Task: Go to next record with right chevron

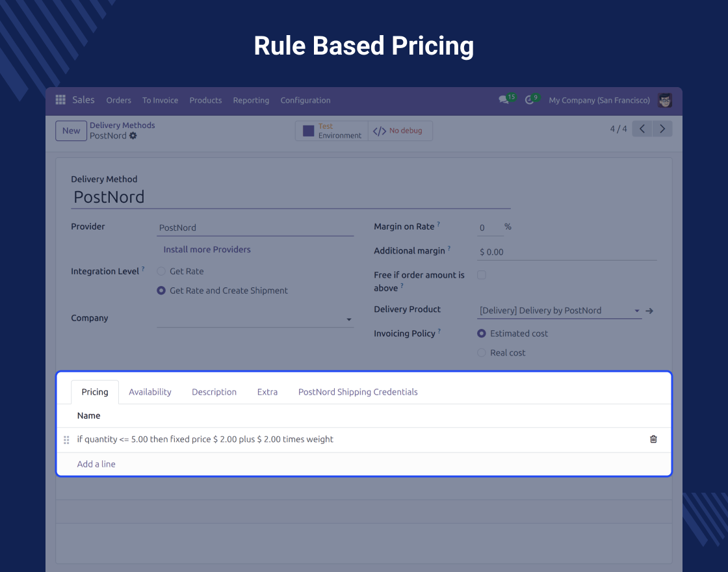Action: tap(662, 129)
